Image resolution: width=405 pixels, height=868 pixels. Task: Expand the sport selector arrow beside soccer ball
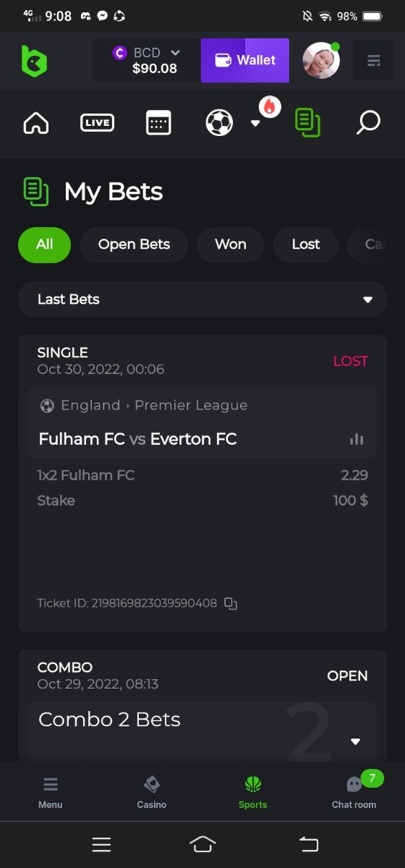[x=255, y=123]
